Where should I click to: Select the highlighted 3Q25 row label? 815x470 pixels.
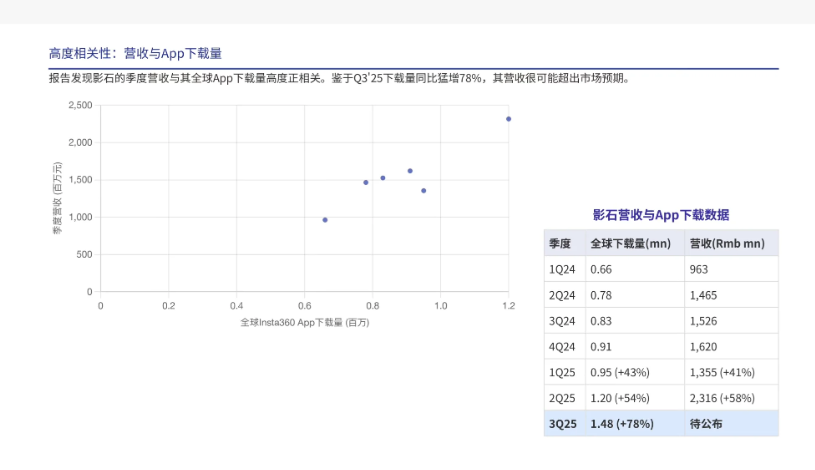pos(563,424)
